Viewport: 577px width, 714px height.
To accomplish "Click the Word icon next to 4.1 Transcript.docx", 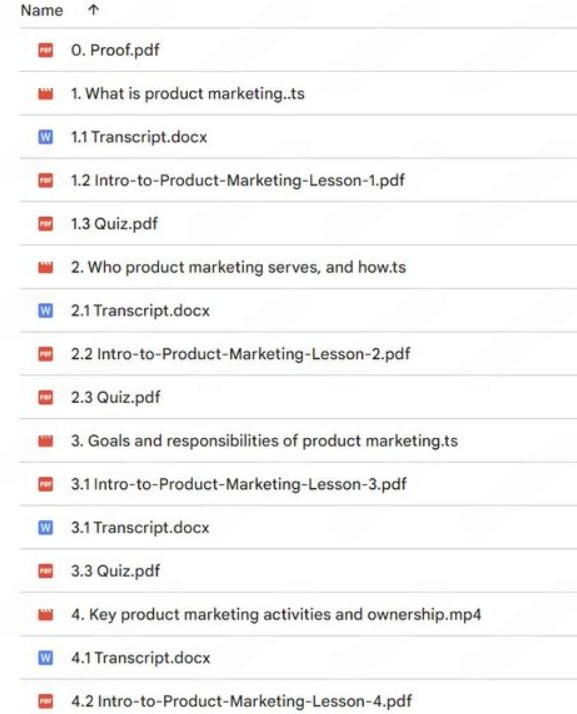I will (x=45, y=658).
